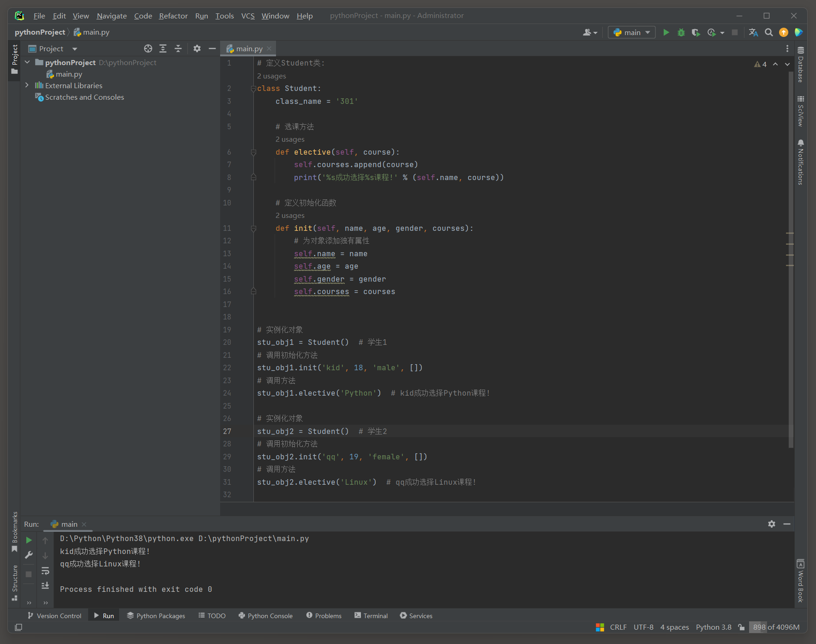Viewport: 816px width, 644px height.
Task: Open the SciView side panel
Action: (801, 111)
